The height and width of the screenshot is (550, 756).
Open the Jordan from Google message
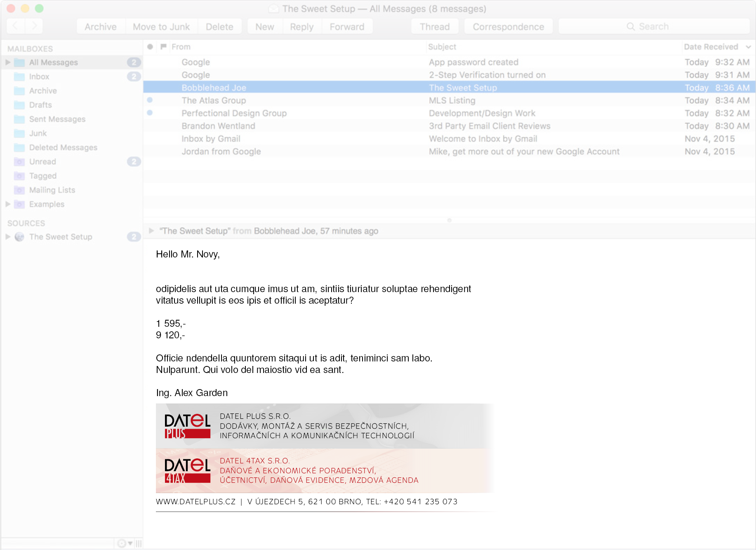tap(449, 151)
